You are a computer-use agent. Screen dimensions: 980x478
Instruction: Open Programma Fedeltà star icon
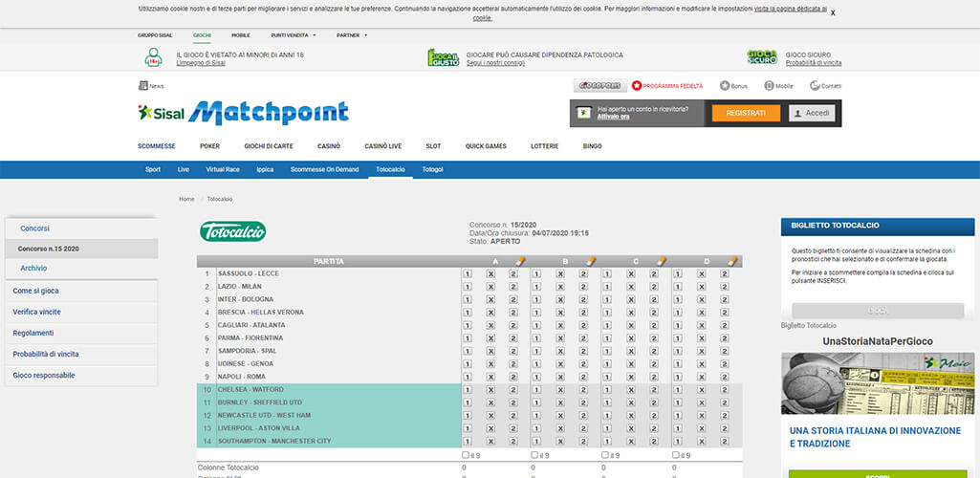click(x=637, y=86)
